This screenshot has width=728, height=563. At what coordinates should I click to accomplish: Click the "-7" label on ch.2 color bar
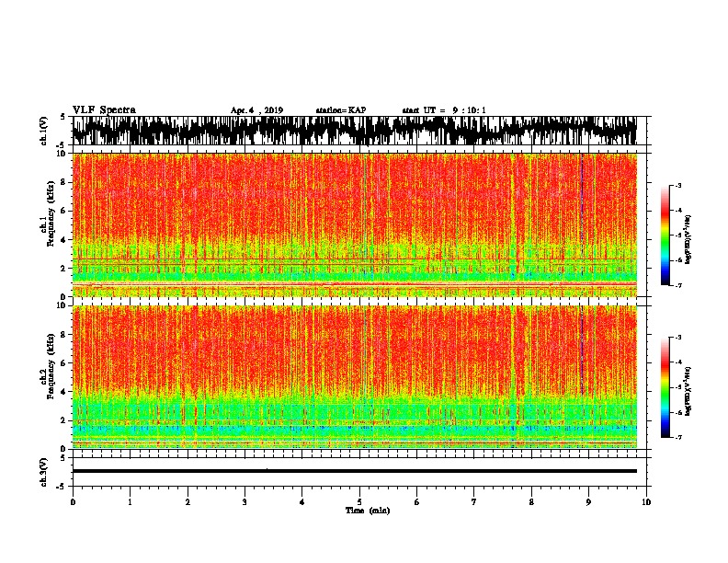[x=677, y=437]
